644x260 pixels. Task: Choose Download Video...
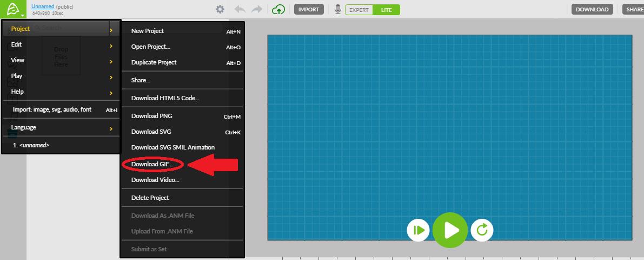click(x=182, y=180)
